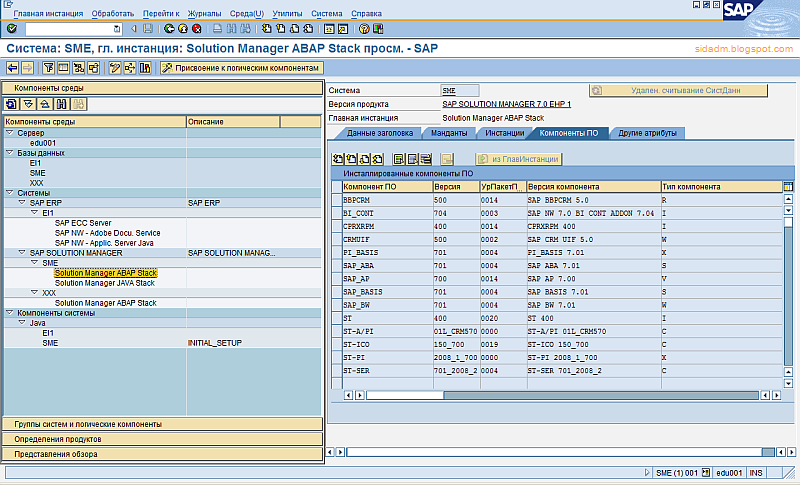Switch to the Данные заголовка tab
800x485 pixels.
tap(380, 132)
